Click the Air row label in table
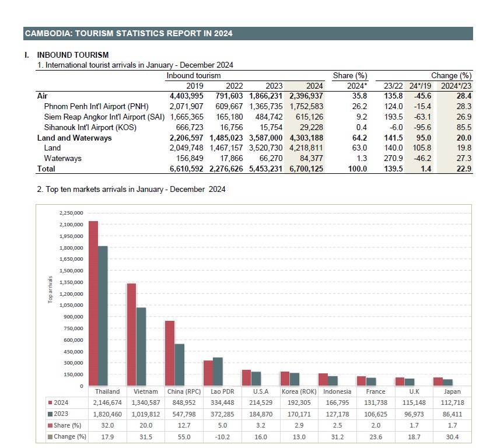 click(42, 95)
